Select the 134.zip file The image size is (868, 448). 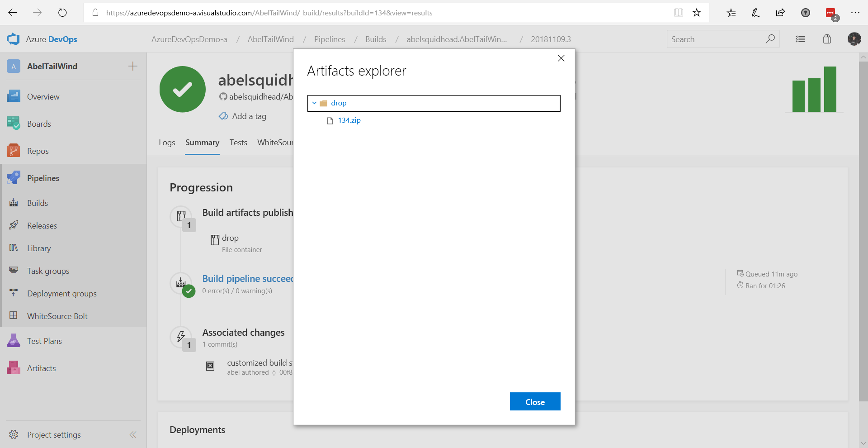point(349,120)
